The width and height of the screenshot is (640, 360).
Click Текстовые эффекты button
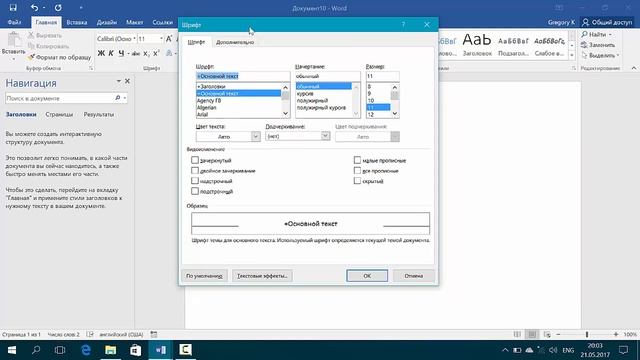point(262,276)
